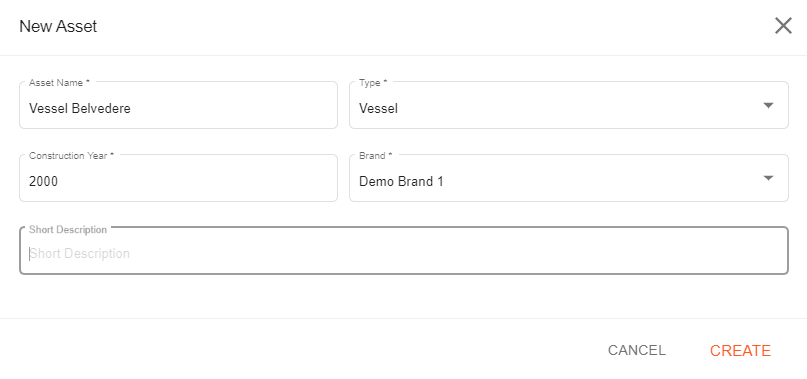
Task: Focus the Construction Year input field
Action: [x=178, y=178]
